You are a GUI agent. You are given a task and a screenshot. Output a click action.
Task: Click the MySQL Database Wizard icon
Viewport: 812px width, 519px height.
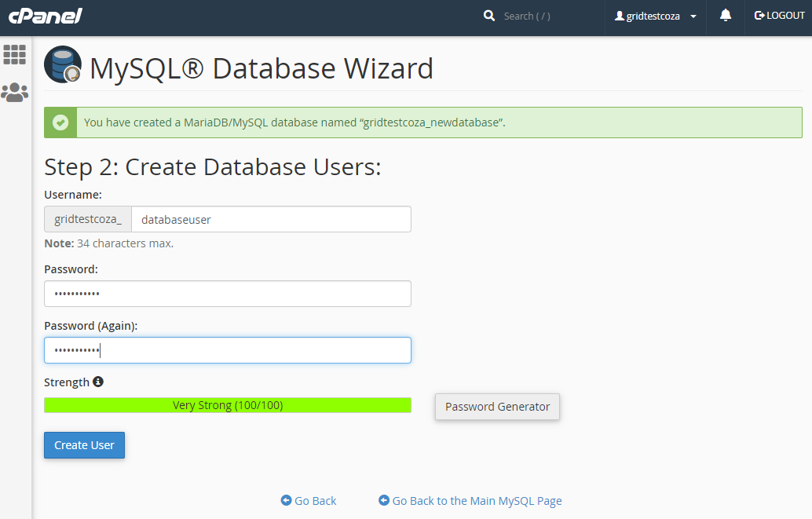tap(63, 64)
